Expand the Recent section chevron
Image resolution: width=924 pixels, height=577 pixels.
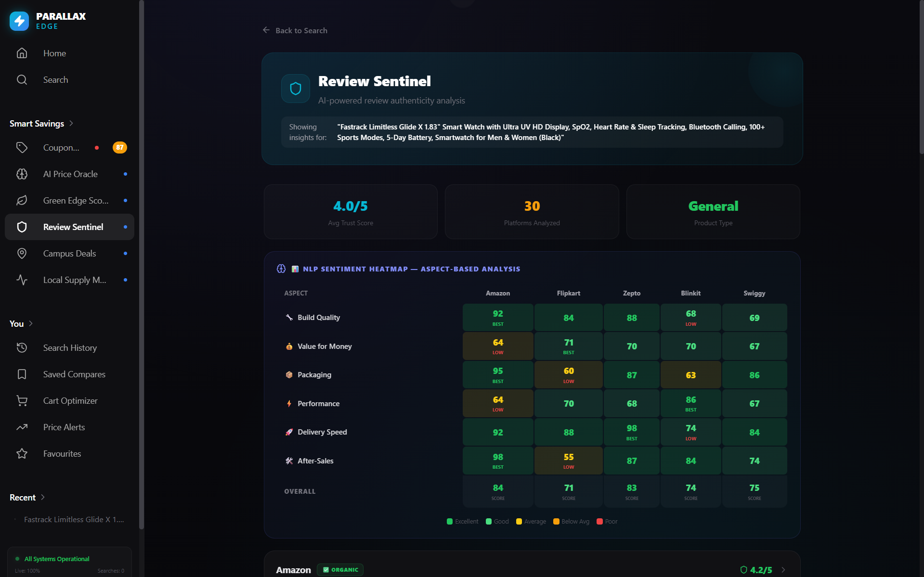(x=43, y=497)
